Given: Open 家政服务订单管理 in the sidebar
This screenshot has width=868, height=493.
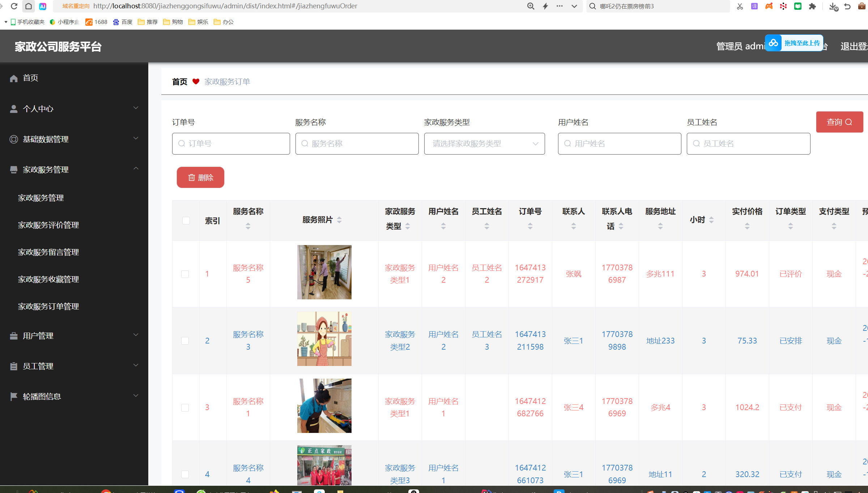Looking at the screenshot, I should click(x=48, y=306).
